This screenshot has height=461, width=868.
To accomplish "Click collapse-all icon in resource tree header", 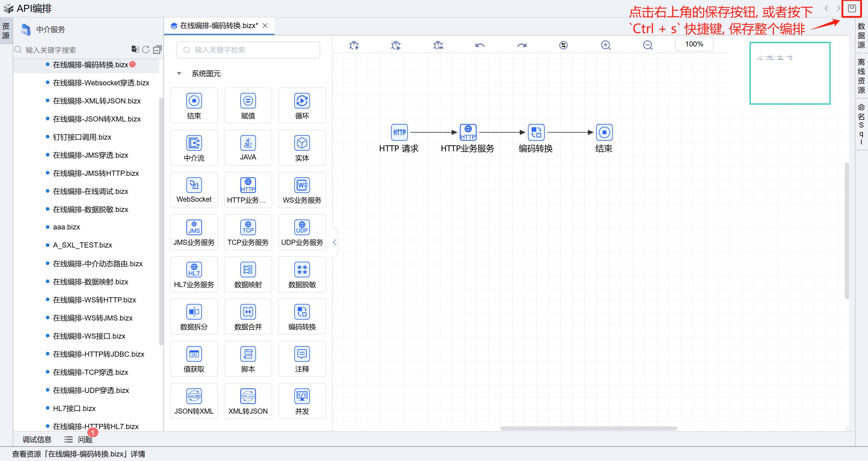I will coord(157,50).
